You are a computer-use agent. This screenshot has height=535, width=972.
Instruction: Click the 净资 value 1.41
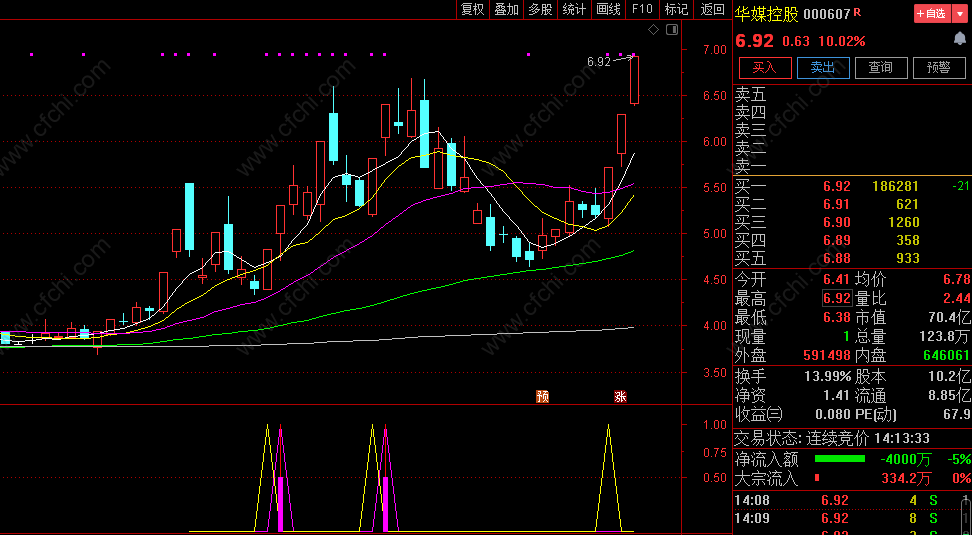pos(837,395)
